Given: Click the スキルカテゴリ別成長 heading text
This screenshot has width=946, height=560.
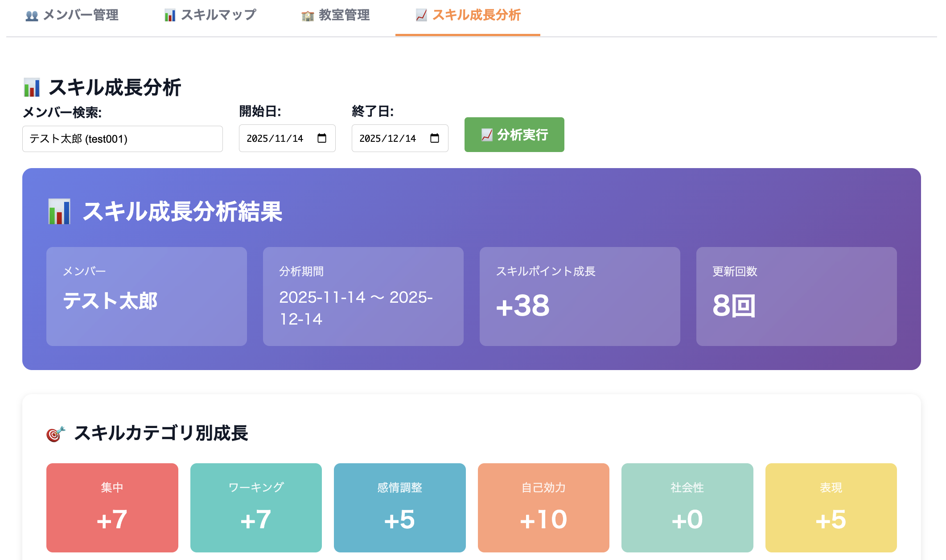Looking at the screenshot, I should (161, 433).
